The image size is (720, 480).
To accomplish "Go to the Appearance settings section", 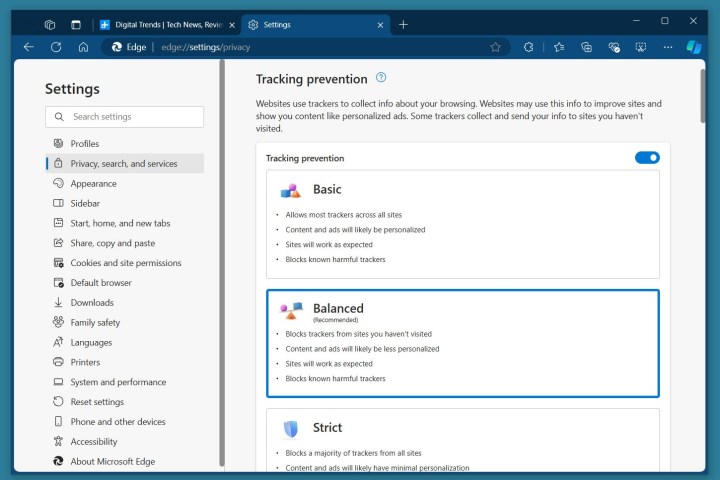I will coord(93,183).
